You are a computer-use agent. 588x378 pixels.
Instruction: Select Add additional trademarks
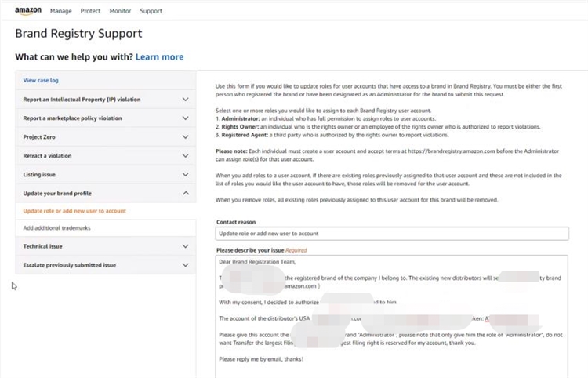[56, 228]
